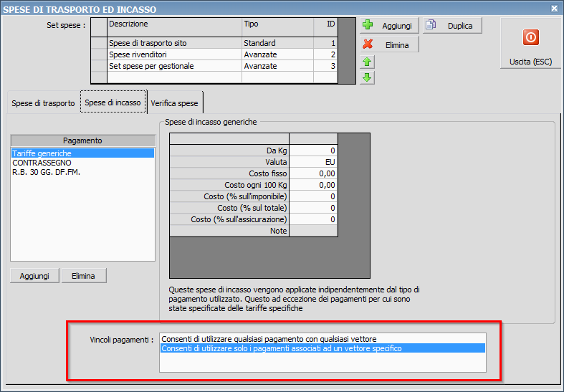Click empty last row of set table
Screen dimensions: 564x392
point(214,77)
